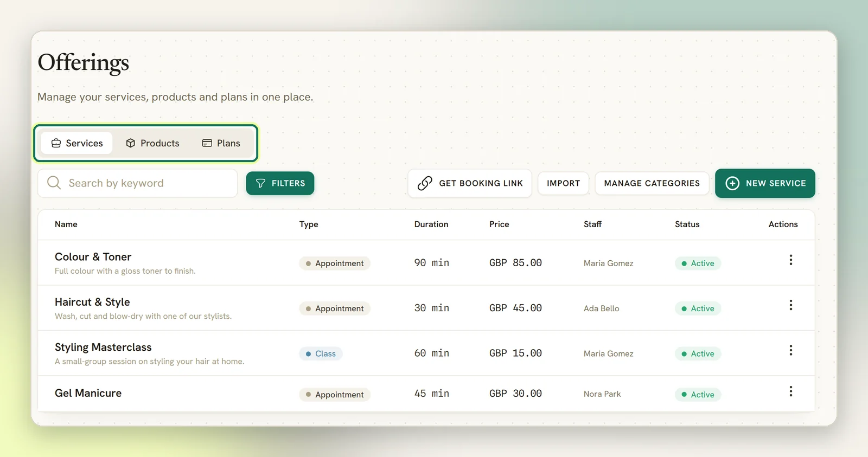Get the booking link
The image size is (868, 457).
point(470,183)
